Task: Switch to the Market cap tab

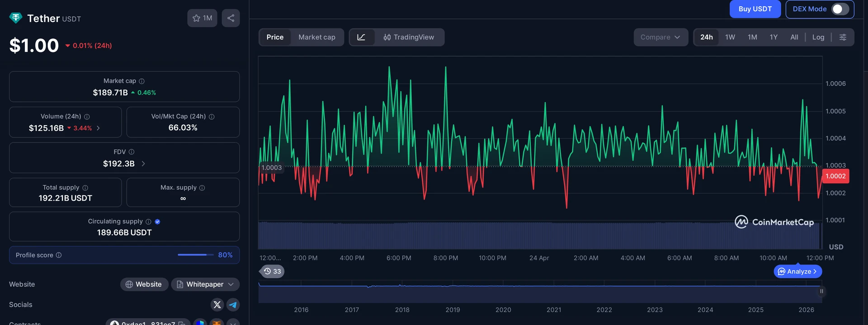Action: (x=317, y=37)
